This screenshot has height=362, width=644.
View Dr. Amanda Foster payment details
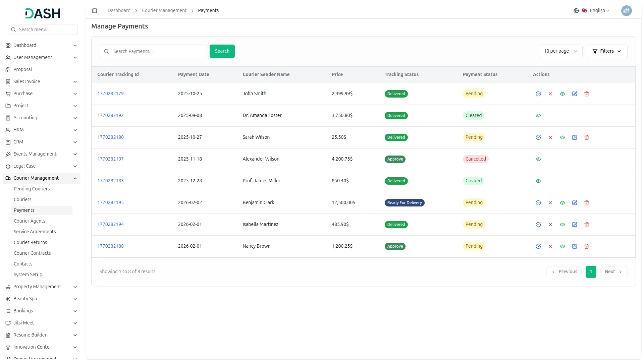coord(538,116)
